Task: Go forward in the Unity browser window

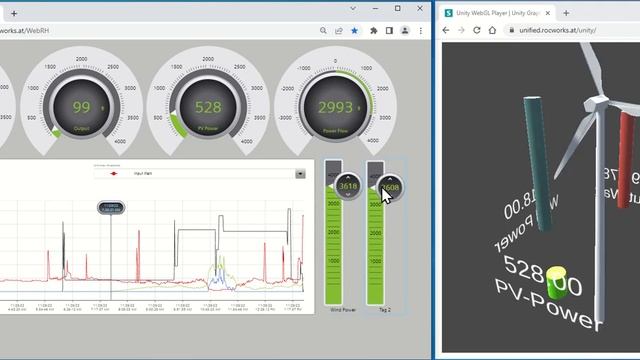Action: click(x=461, y=30)
